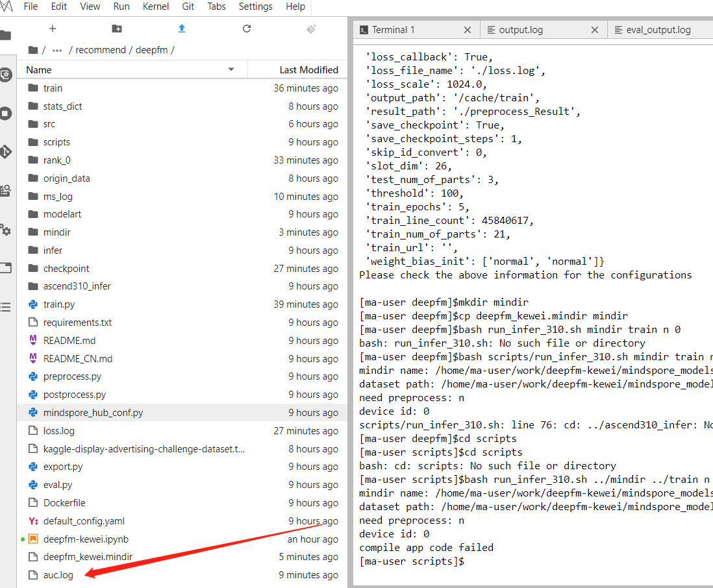Select the infer folder
The width and height of the screenshot is (713, 588).
[182, 251]
